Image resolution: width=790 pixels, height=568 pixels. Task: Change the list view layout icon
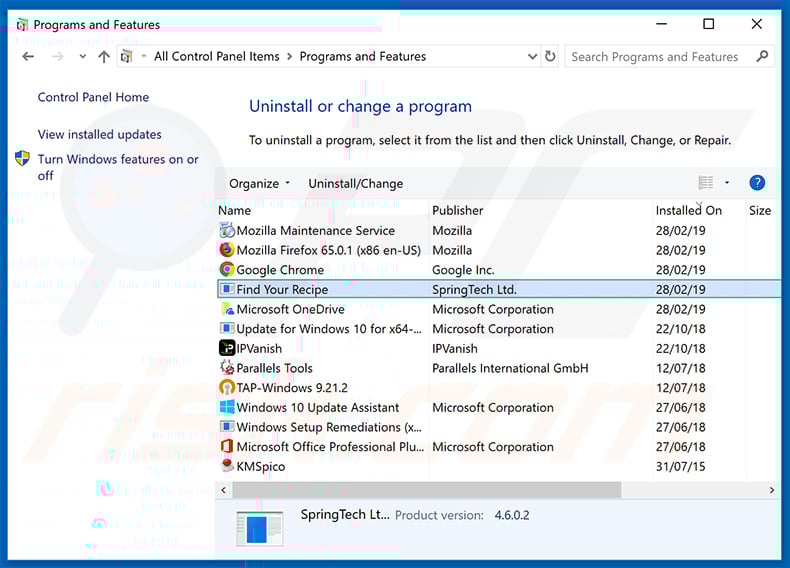(705, 182)
